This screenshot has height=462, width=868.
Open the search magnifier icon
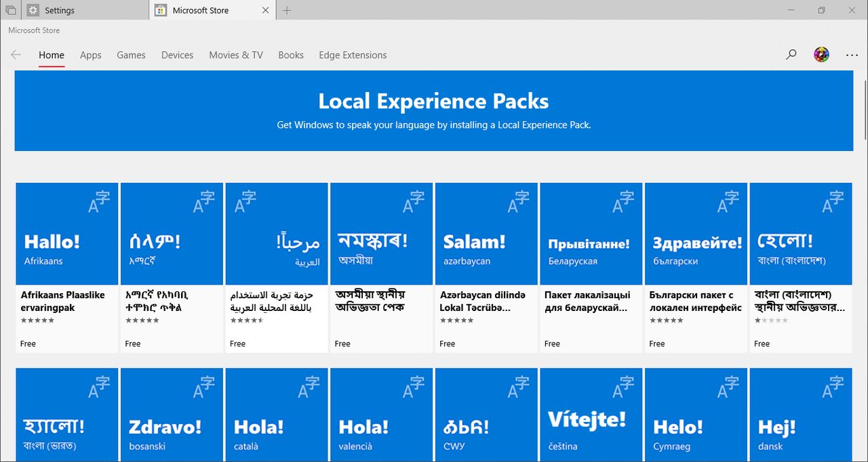click(x=791, y=55)
